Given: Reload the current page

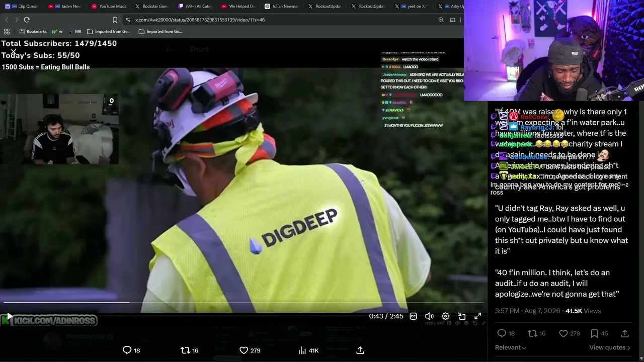Looking at the screenshot, I should click(27, 20).
